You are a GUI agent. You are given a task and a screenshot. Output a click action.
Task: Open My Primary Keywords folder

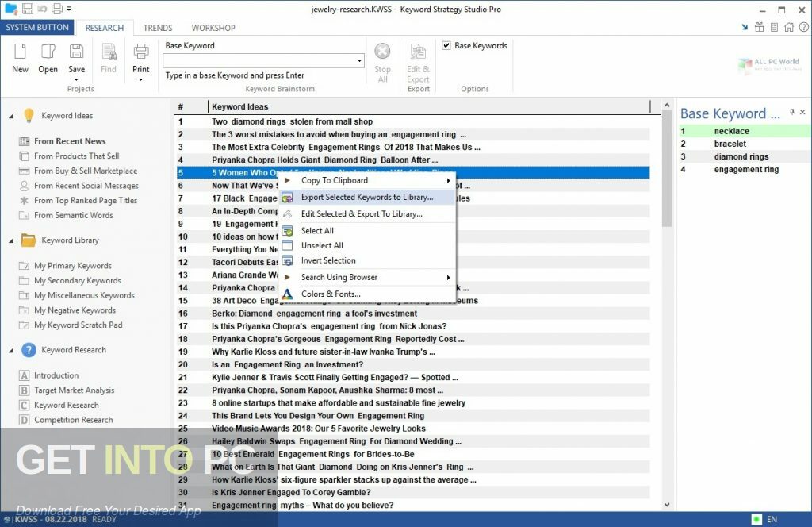click(x=72, y=266)
